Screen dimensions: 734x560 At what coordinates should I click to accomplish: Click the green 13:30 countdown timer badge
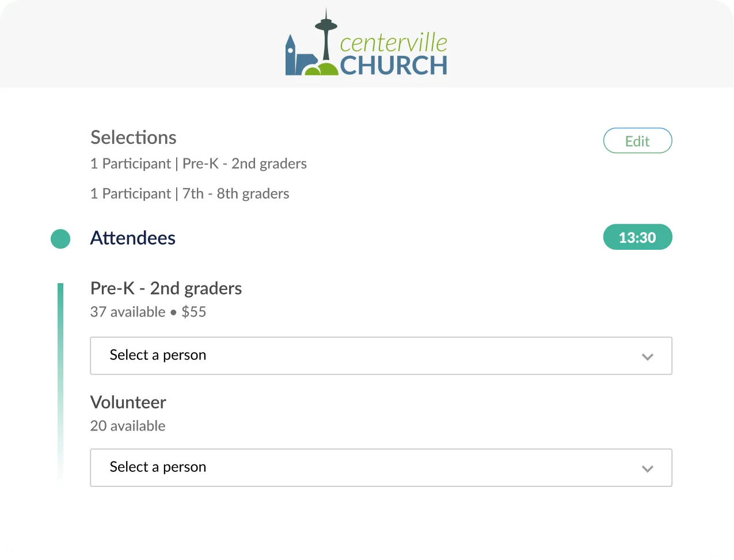click(637, 237)
